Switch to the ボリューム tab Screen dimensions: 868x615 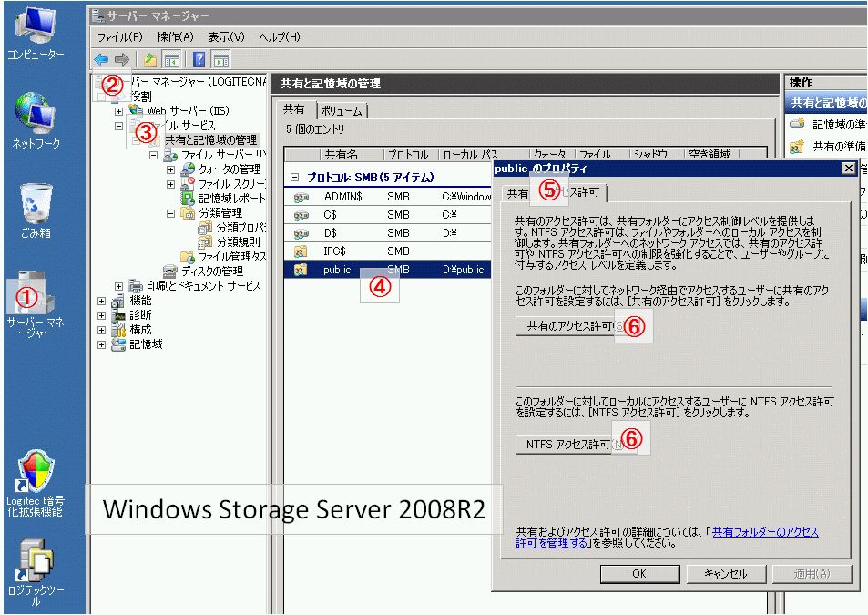(x=342, y=111)
